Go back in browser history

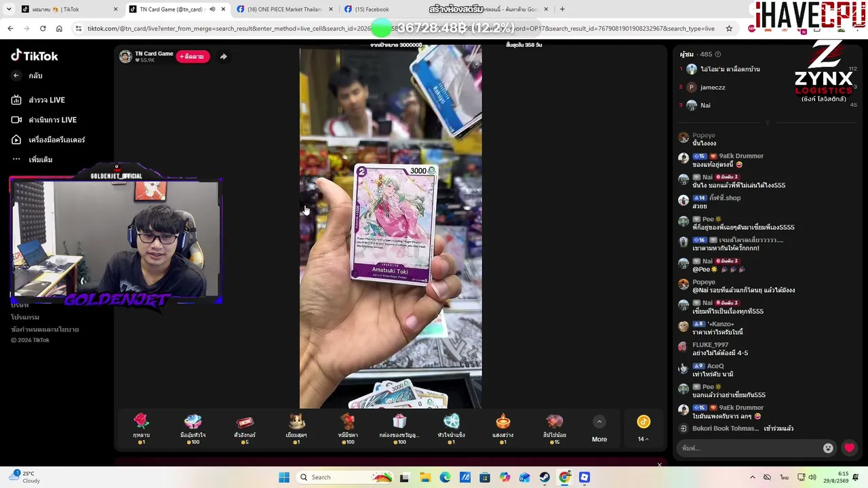pos(10,28)
